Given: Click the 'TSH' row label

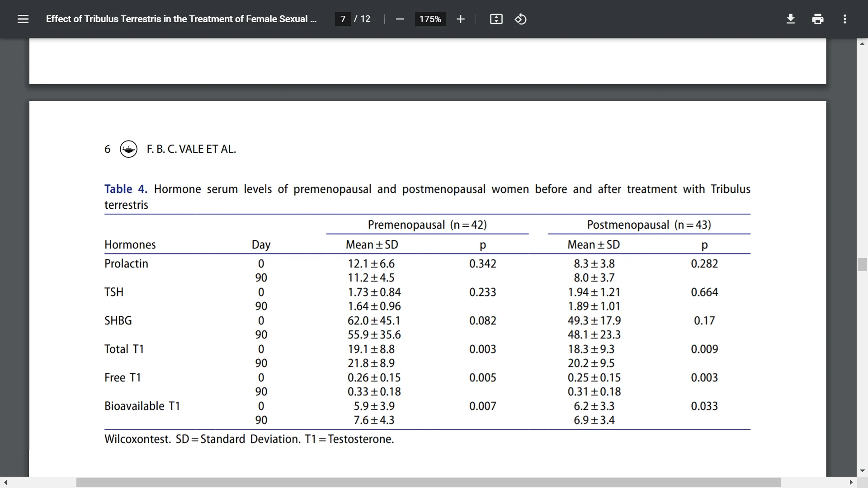Looking at the screenshot, I should click(x=114, y=292).
